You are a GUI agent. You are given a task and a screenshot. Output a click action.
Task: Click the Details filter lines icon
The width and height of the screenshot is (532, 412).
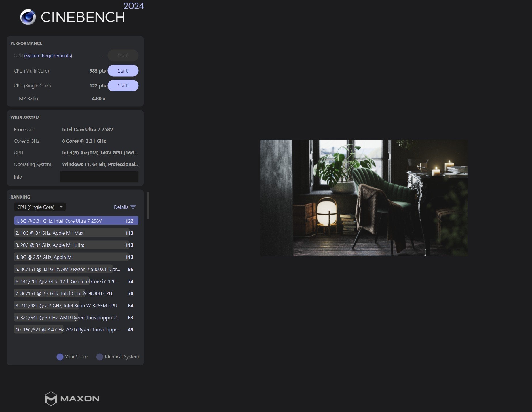[133, 207]
